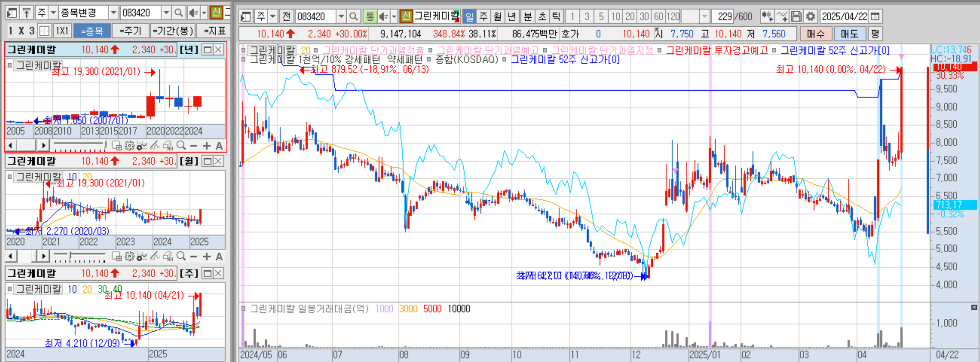Viewport: 980px width, 362px height.
Task: Switch to the '=지표' tab
Action: pos(215,31)
